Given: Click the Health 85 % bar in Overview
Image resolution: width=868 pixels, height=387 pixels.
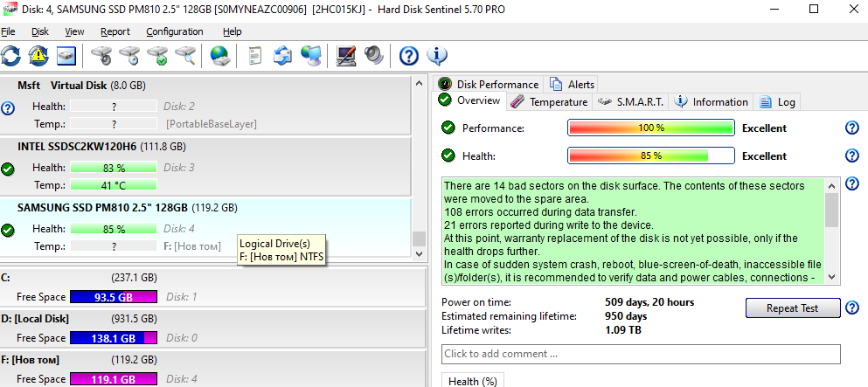Looking at the screenshot, I should pos(651,155).
